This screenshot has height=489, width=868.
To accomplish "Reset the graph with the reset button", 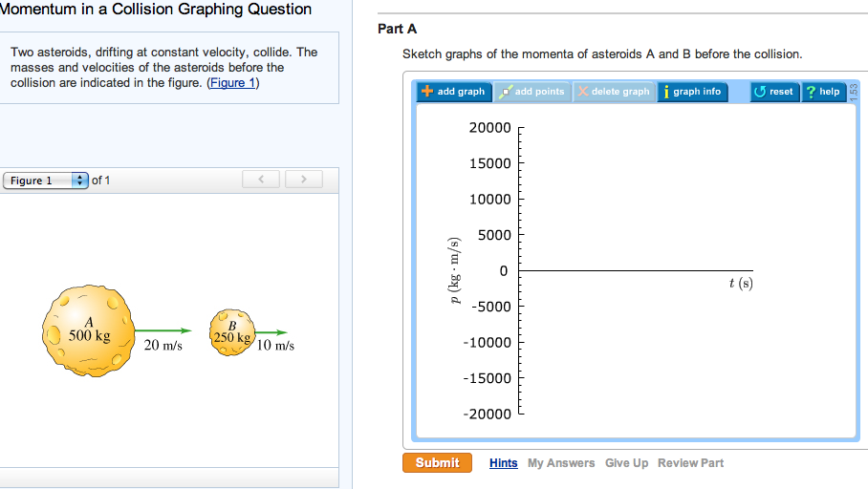I will pos(774,92).
